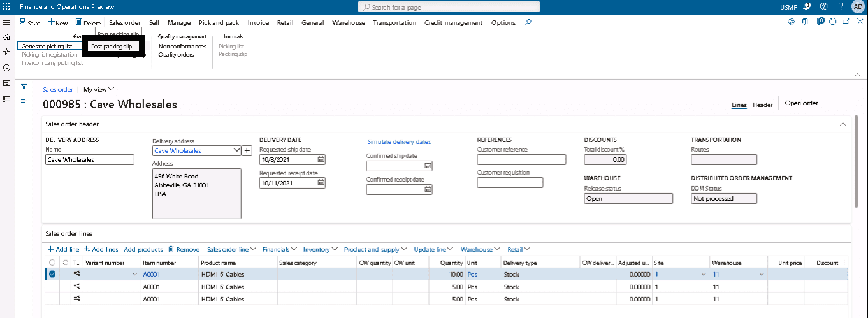
Task: Click Add line button
Action: [63, 249]
